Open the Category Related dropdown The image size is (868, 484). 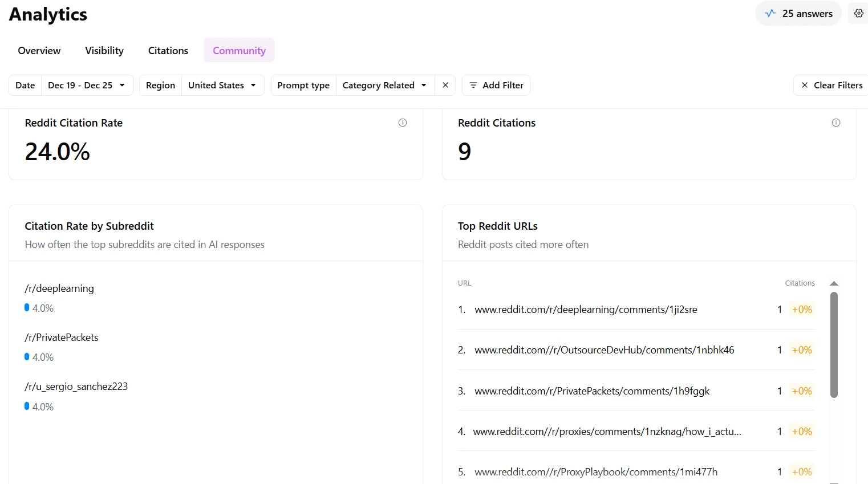[385, 85]
